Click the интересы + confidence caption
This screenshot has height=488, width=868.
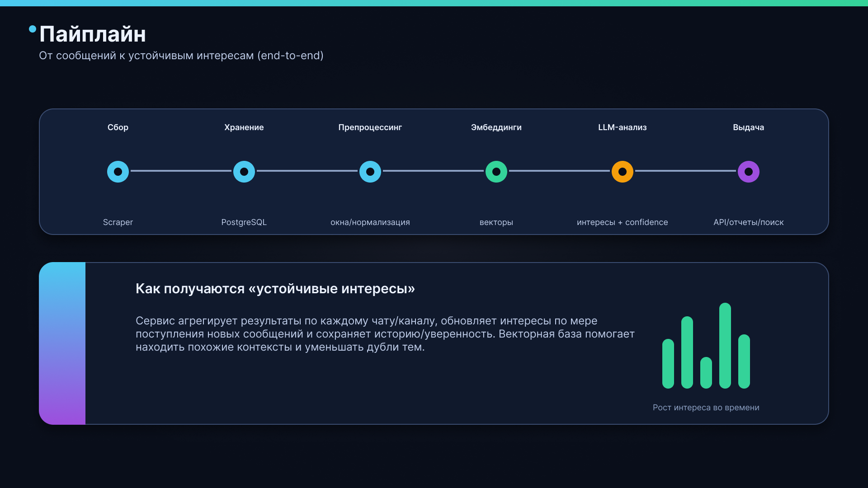623,222
